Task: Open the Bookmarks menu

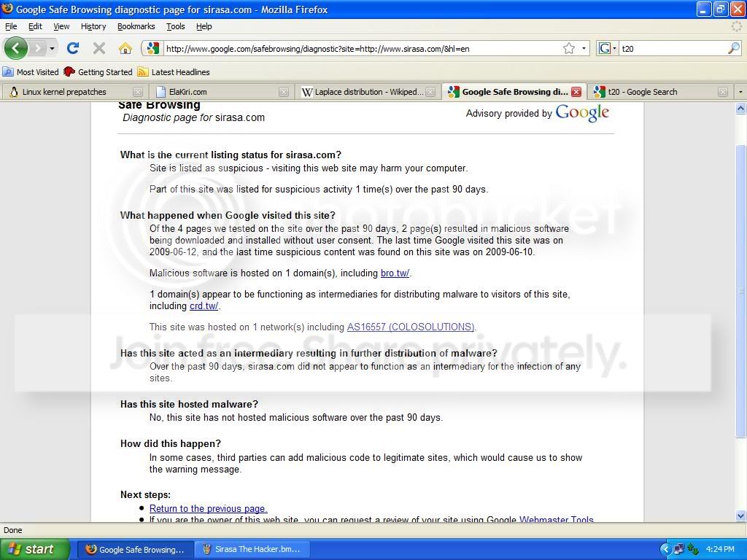Action: click(136, 26)
